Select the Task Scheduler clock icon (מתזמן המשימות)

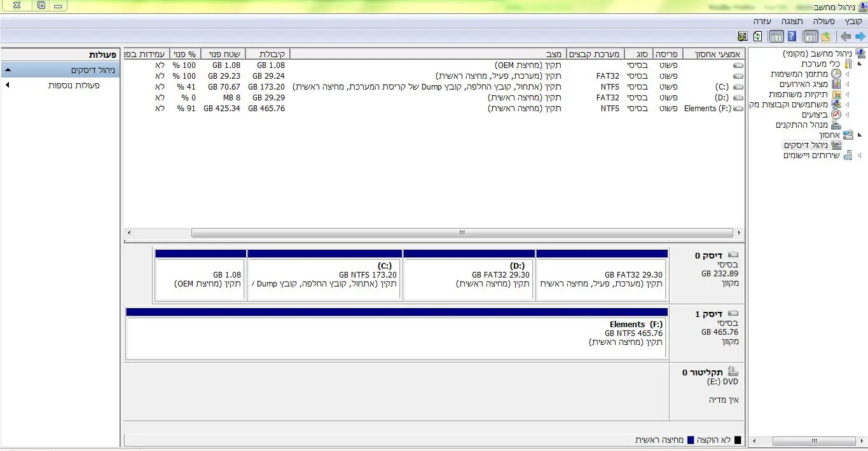(x=836, y=74)
